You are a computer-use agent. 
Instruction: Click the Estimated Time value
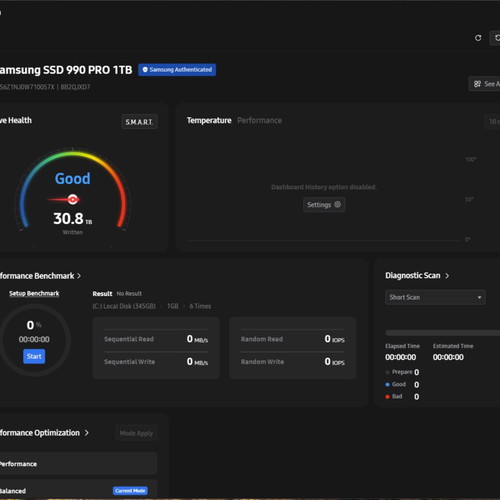coord(448,357)
